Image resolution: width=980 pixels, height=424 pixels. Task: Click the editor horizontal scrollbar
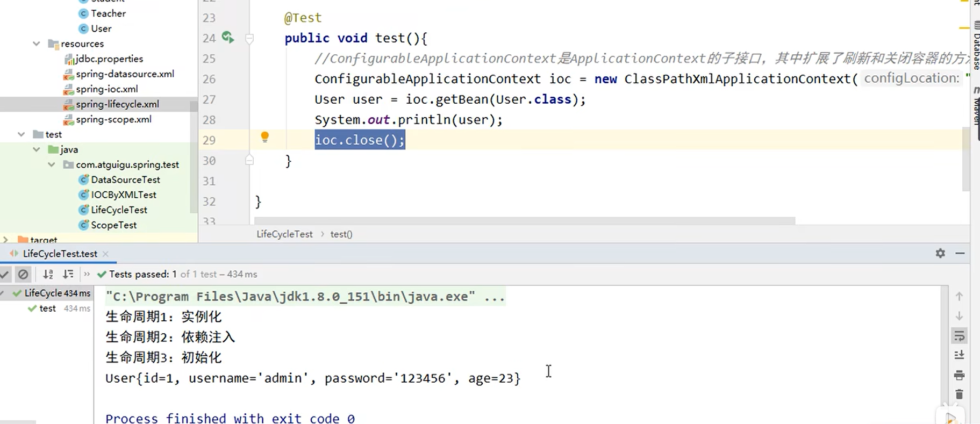[x=524, y=221]
